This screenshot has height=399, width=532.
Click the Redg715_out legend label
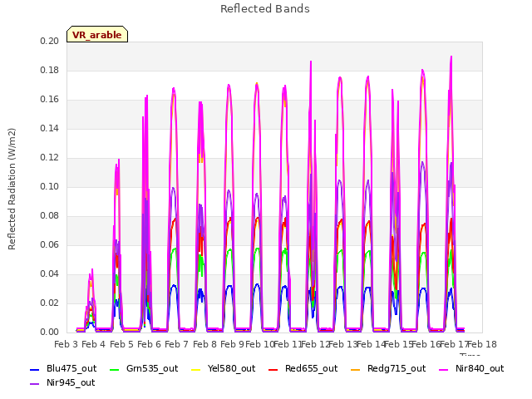[397, 368]
